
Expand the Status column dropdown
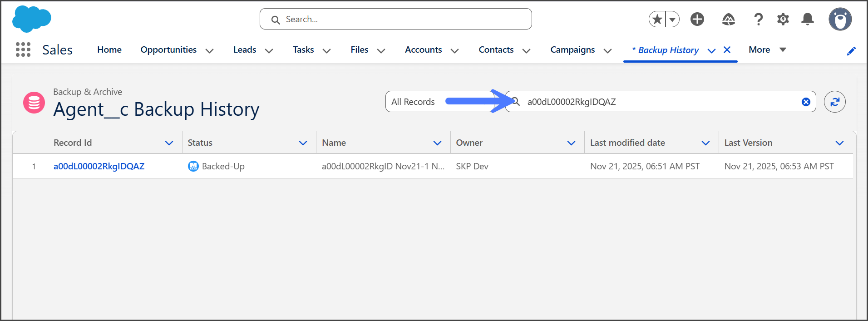pos(303,143)
